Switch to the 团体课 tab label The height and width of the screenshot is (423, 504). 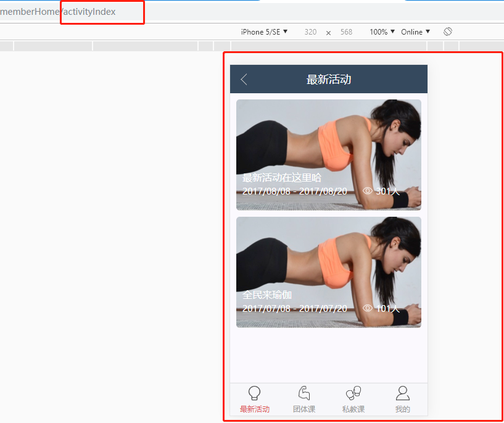pos(304,409)
